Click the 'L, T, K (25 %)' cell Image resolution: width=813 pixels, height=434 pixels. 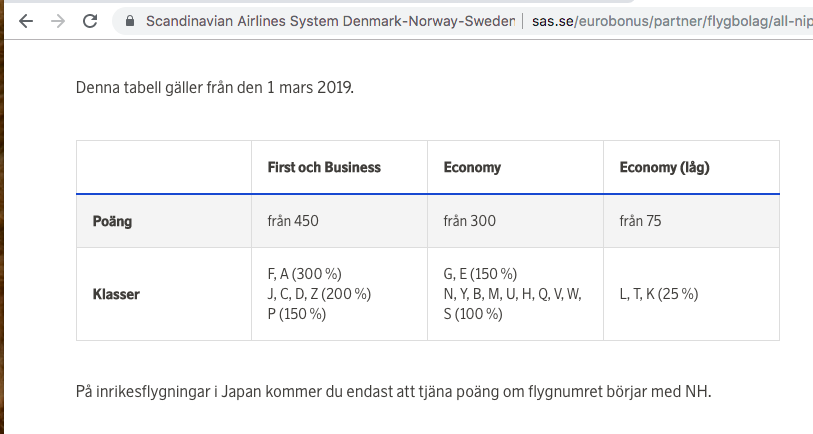[x=659, y=294]
